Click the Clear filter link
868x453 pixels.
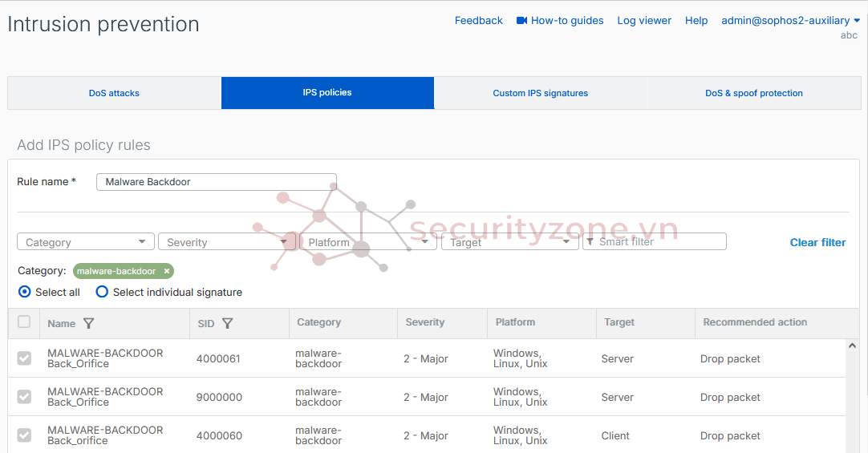(817, 242)
